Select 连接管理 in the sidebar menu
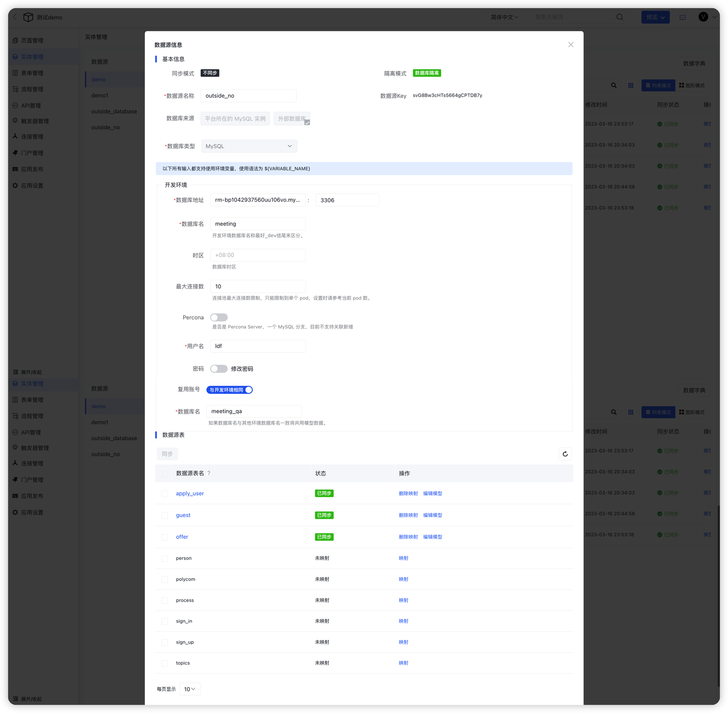Screen dimensions: 728x713 (32, 137)
